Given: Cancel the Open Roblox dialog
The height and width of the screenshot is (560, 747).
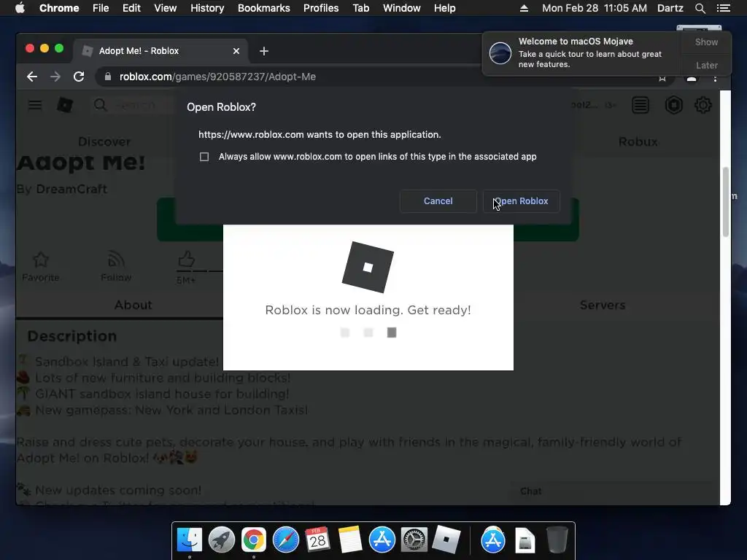Looking at the screenshot, I should pyautogui.click(x=438, y=201).
